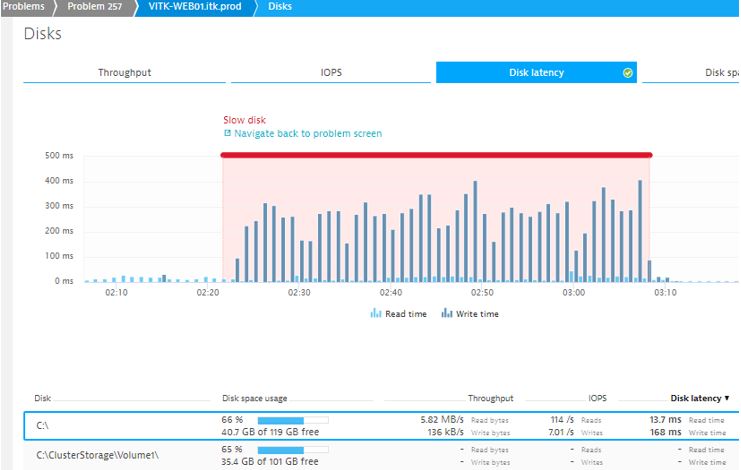The image size is (741, 470).
Task: Click Navigate back to problem screen link
Action: [307, 134]
